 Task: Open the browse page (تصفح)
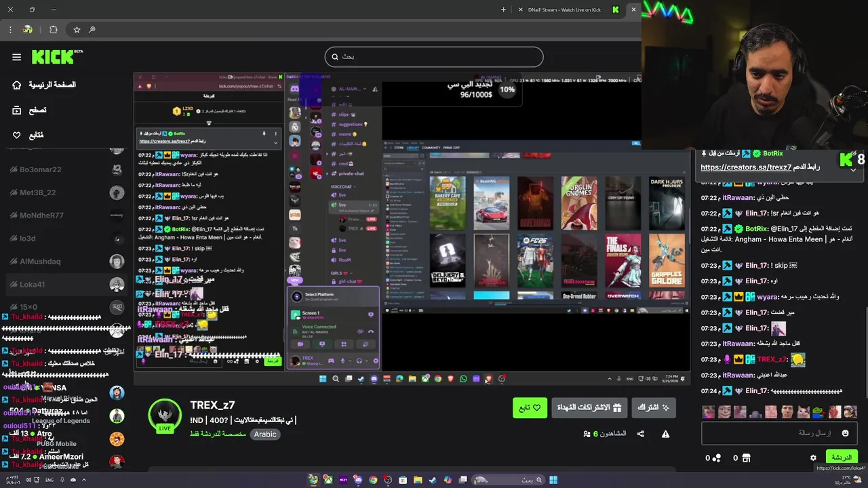[x=30, y=110]
